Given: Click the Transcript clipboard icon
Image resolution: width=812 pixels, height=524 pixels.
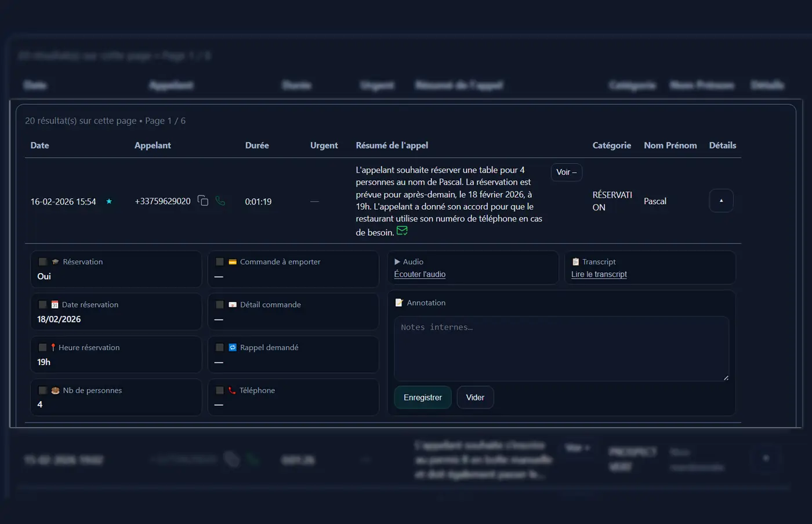Looking at the screenshot, I should click(x=575, y=262).
